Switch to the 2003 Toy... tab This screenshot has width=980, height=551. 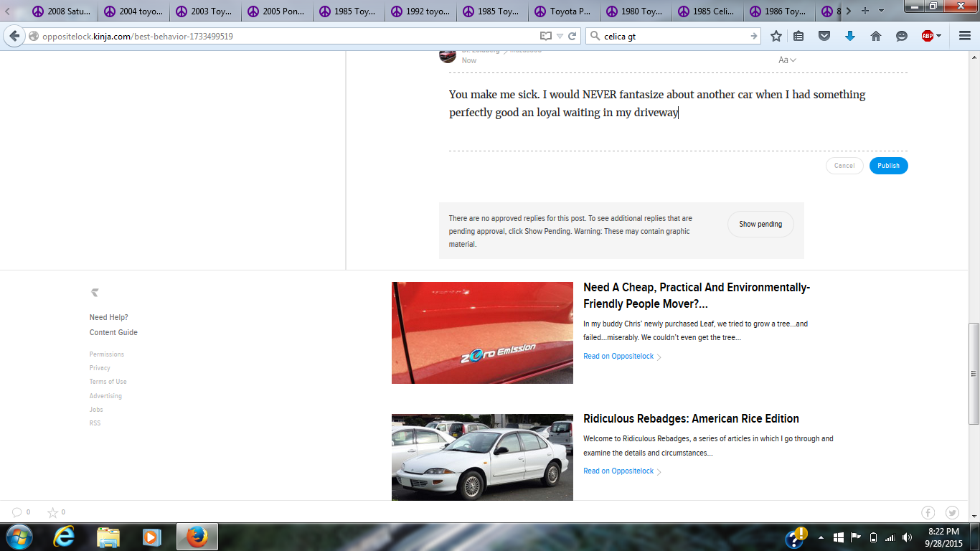[204, 11]
